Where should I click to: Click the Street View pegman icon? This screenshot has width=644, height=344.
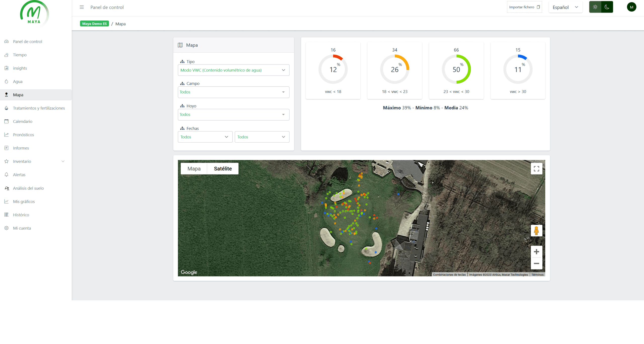click(x=536, y=231)
